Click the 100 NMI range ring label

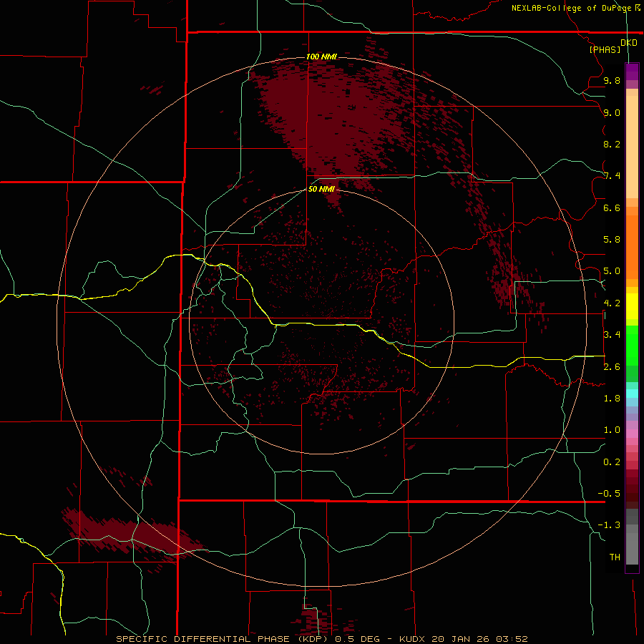(x=321, y=57)
